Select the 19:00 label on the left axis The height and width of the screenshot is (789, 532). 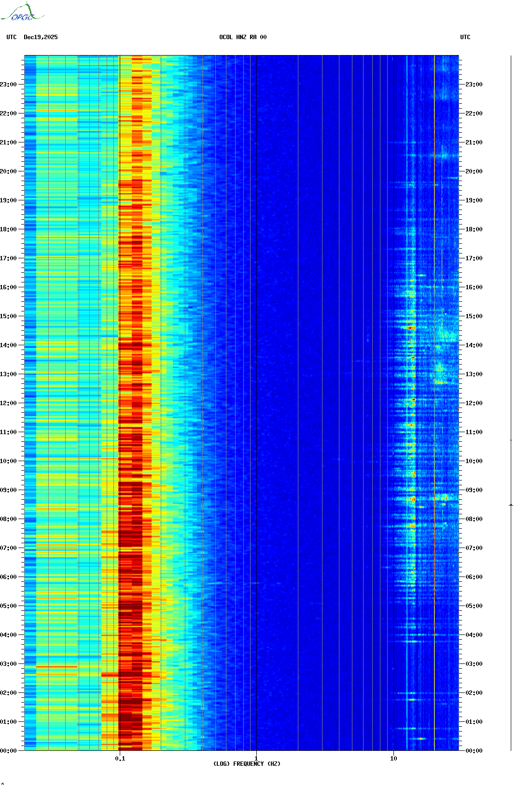8,200
